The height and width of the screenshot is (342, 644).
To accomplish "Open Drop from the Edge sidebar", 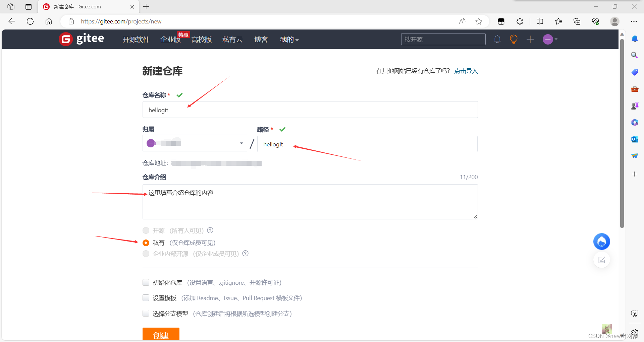I will click(x=635, y=155).
